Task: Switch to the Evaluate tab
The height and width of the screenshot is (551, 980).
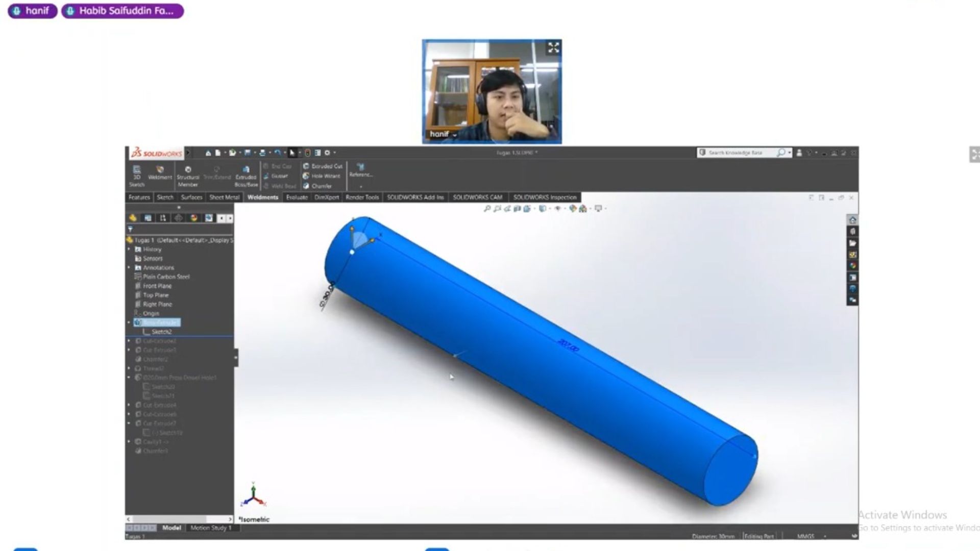Action: pos(297,197)
